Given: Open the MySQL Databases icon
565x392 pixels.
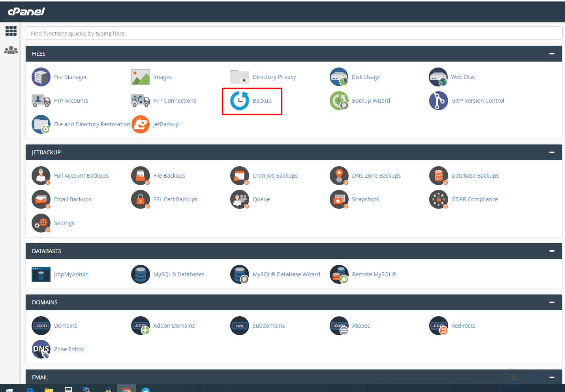Looking at the screenshot, I should click(141, 274).
